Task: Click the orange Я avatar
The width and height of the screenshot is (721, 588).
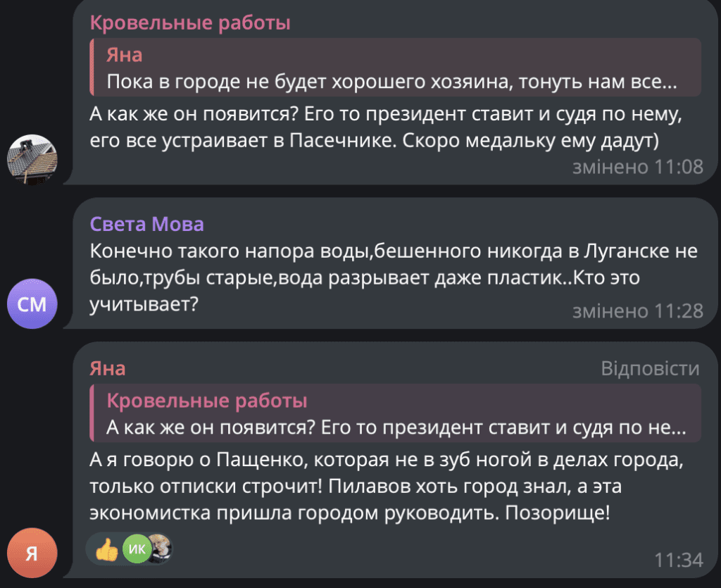Action: (32, 553)
